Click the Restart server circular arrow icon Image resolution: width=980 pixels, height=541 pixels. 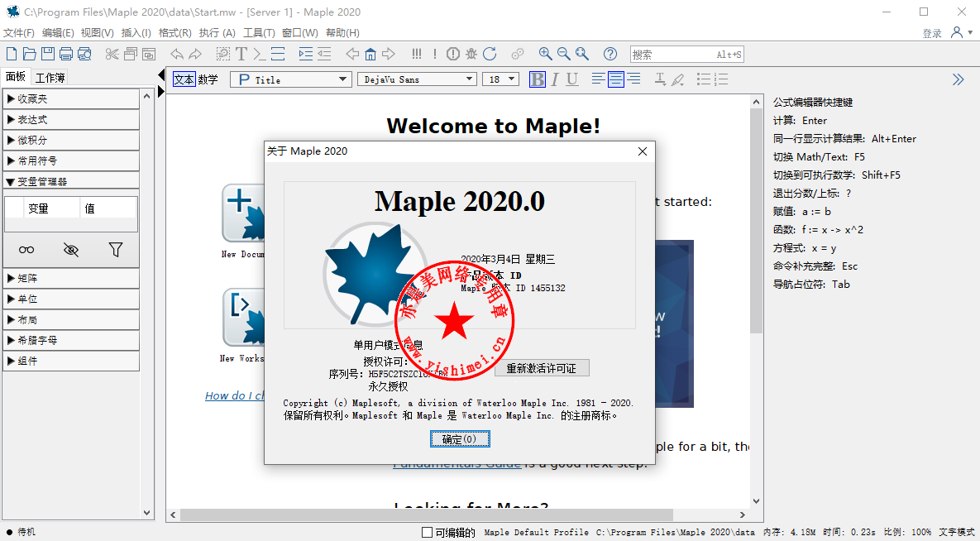(490, 54)
